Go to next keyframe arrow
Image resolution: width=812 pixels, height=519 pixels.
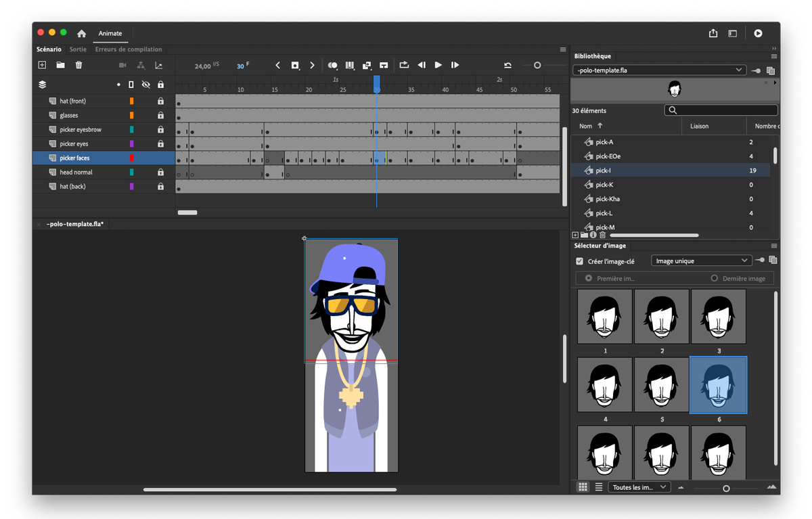tap(312, 65)
